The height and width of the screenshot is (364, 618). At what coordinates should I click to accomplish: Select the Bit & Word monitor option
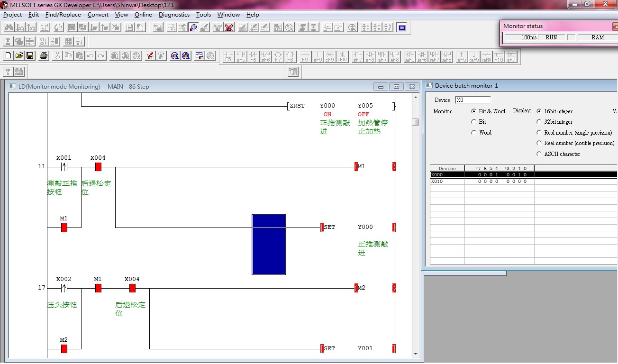474,111
